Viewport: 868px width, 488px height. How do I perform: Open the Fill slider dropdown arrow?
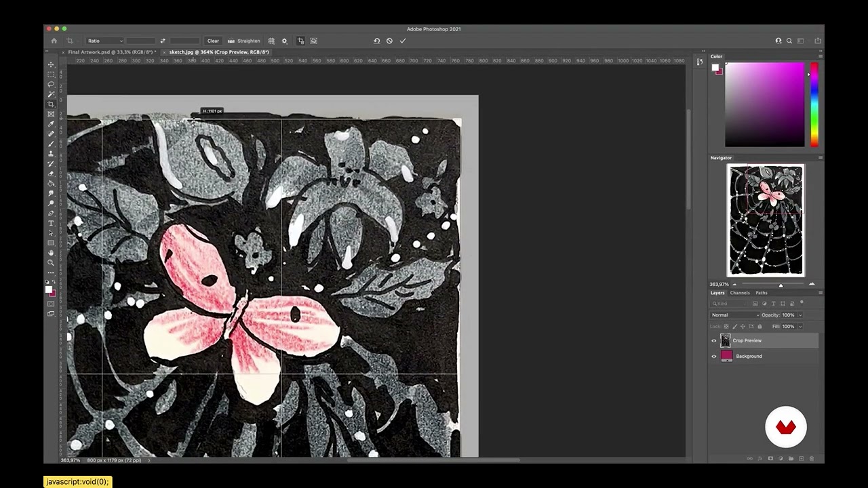click(x=800, y=327)
